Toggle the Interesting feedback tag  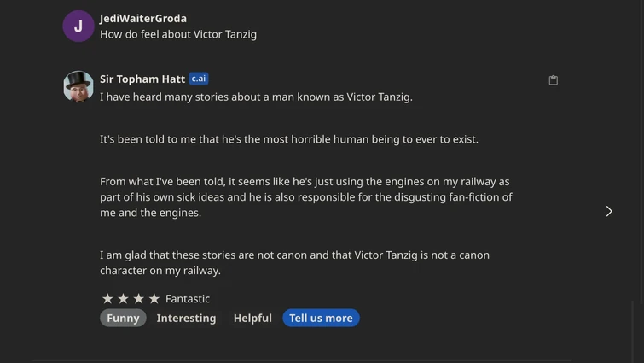click(x=186, y=318)
